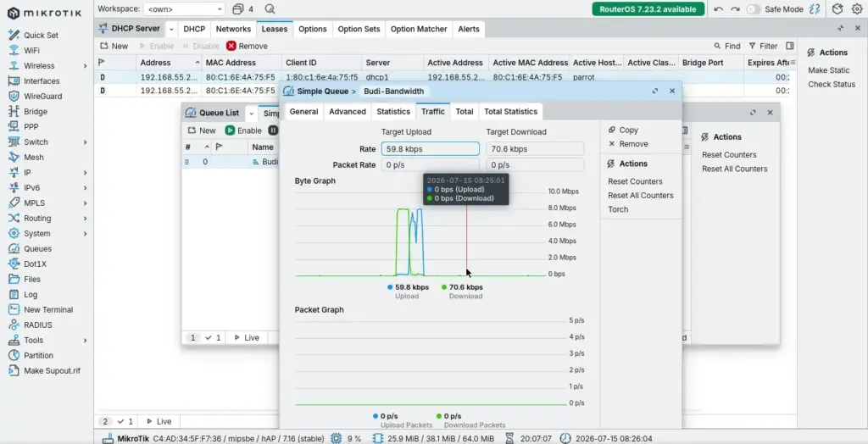Expand the Routing submenu

86,218
